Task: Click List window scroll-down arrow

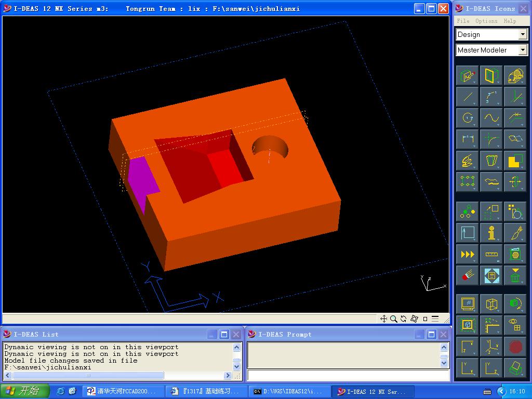Action: [237, 366]
